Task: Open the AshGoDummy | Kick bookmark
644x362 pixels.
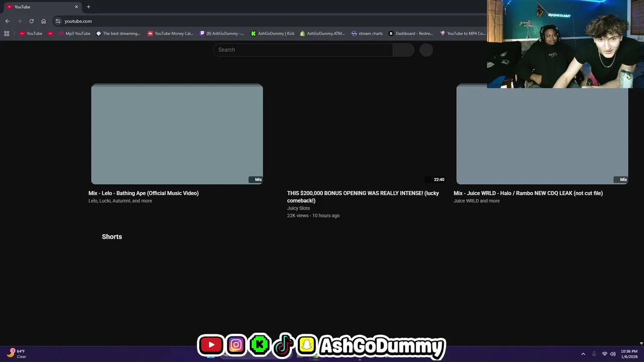Action: (x=273, y=34)
